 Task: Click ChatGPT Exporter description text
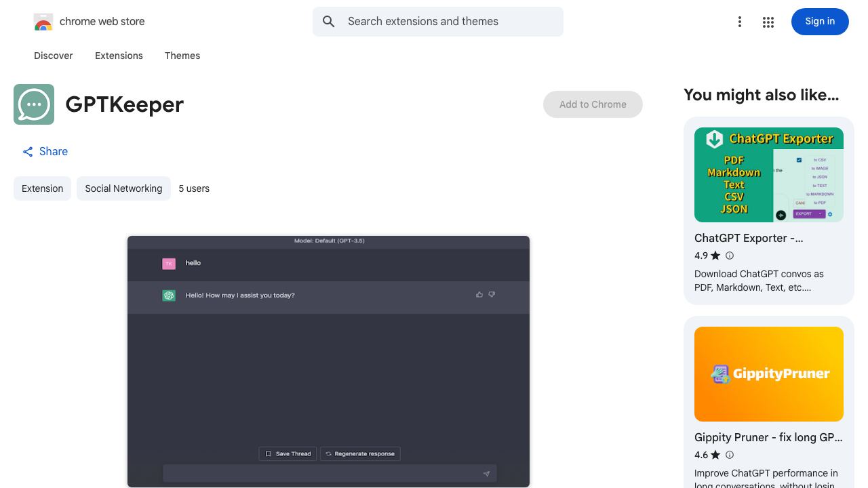click(759, 281)
